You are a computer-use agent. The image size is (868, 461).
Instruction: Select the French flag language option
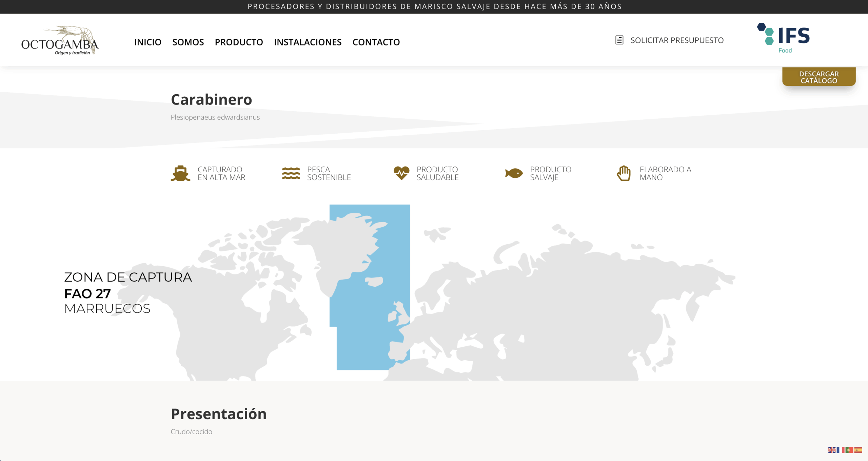click(x=840, y=450)
